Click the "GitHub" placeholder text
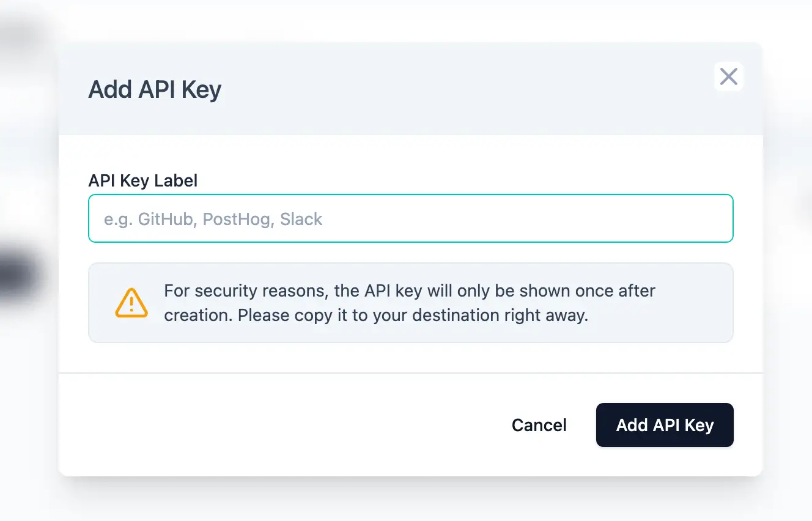This screenshot has height=521, width=812. click(x=165, y=219)
